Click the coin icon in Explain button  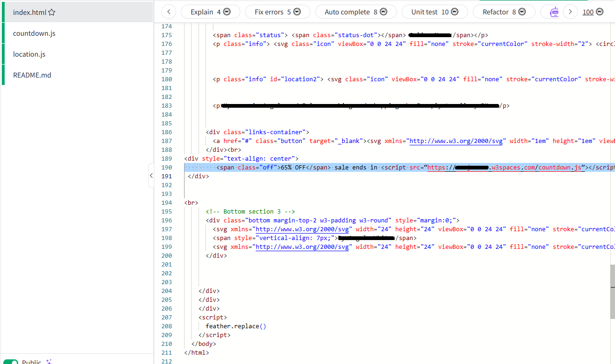227,12
